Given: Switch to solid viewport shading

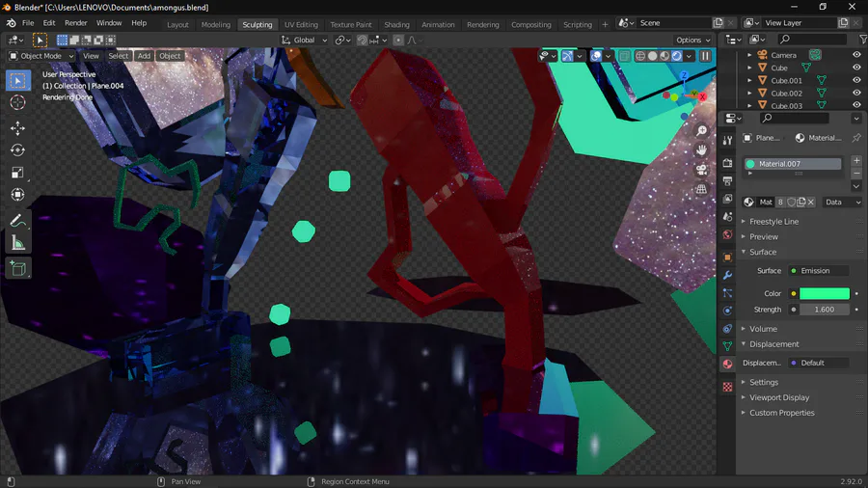Looking at the screenshot, I should 653,56.
